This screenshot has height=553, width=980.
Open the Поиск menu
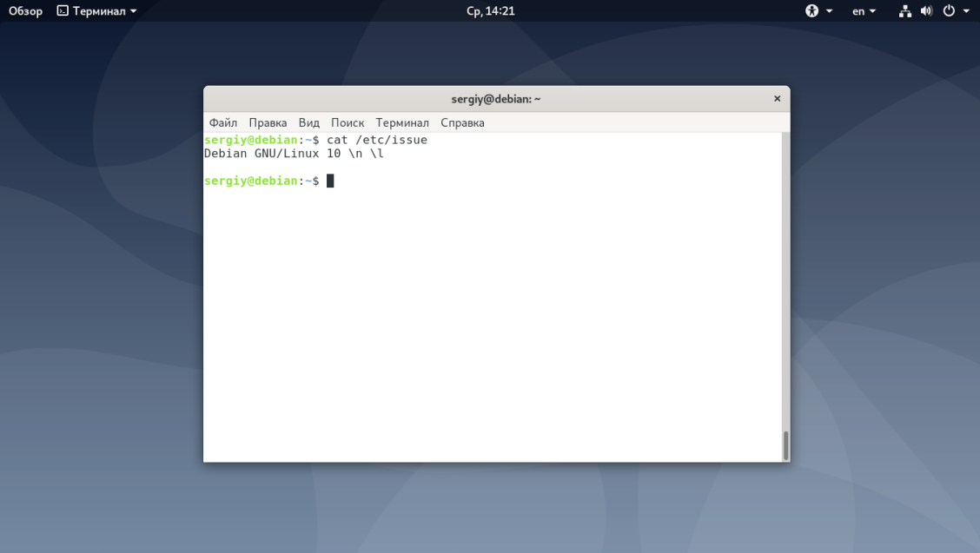pos(348,122)
